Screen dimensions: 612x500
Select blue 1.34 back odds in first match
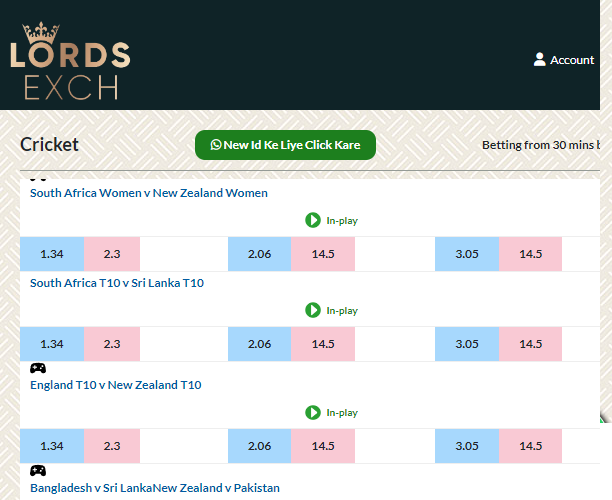point(52,254)
